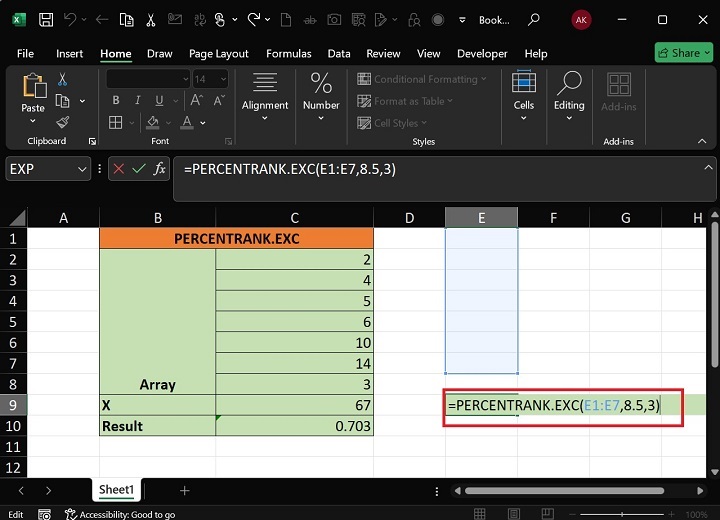Click the Search magnifier in title bar

[534, 20]
